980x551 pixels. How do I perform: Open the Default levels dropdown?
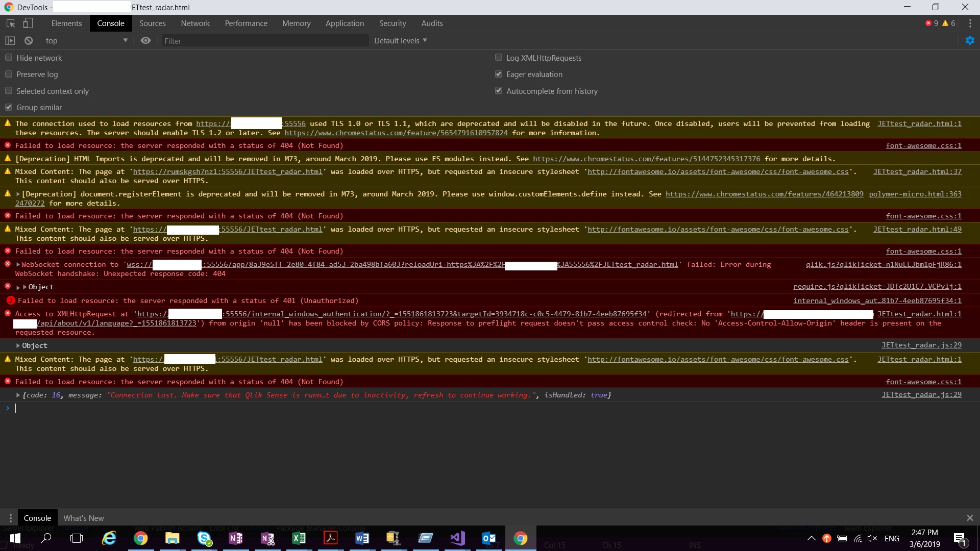pos(400,41)
